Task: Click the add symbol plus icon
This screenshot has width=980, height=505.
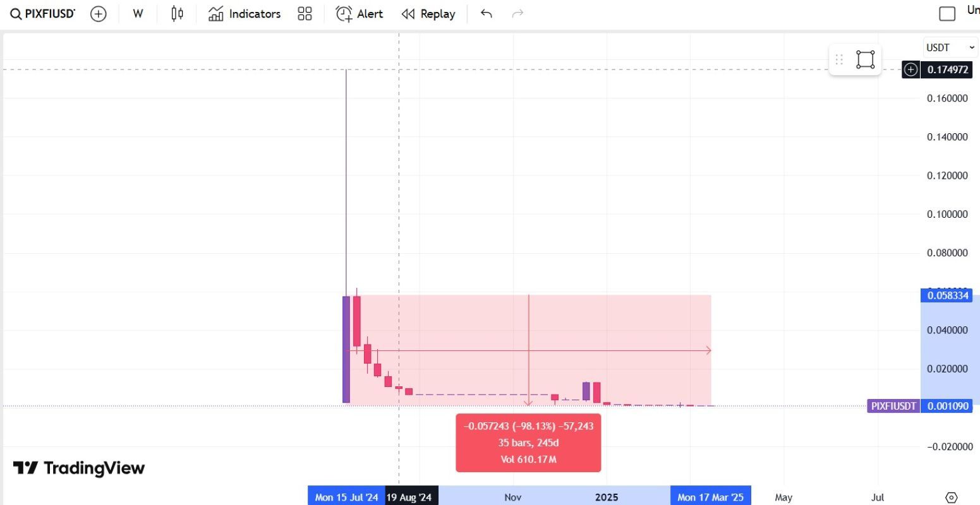Action: coord(98,14)
